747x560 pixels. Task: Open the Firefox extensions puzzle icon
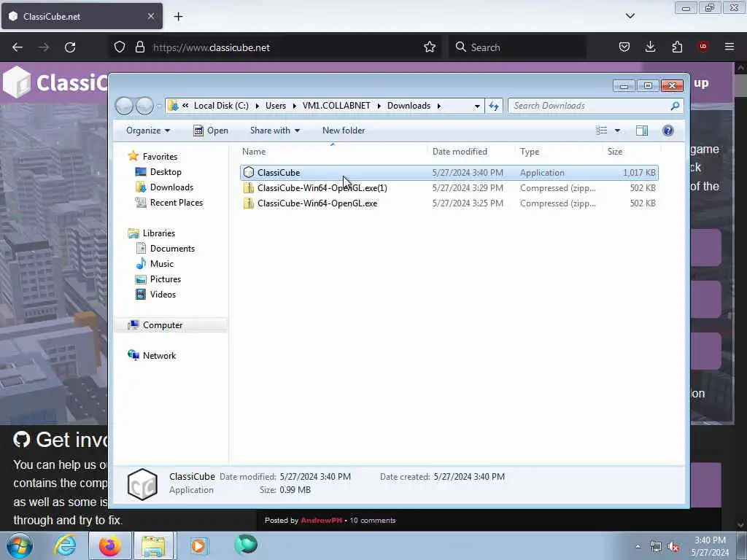tap(677, 47)
